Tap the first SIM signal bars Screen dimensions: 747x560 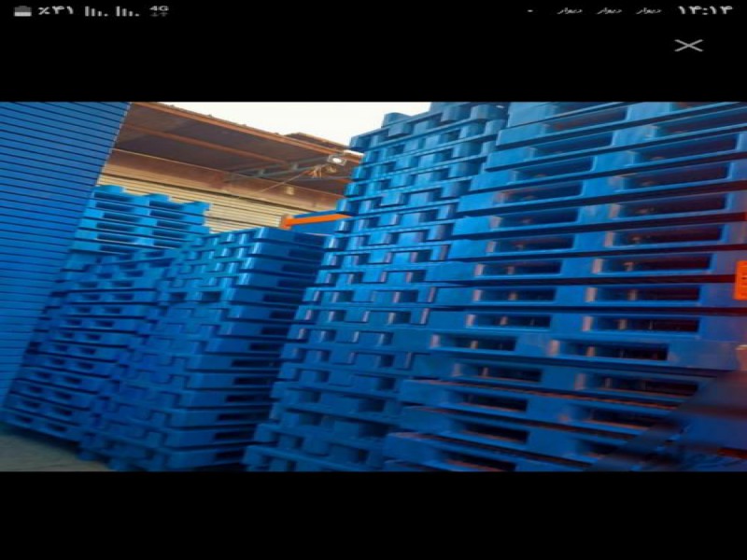92,11
